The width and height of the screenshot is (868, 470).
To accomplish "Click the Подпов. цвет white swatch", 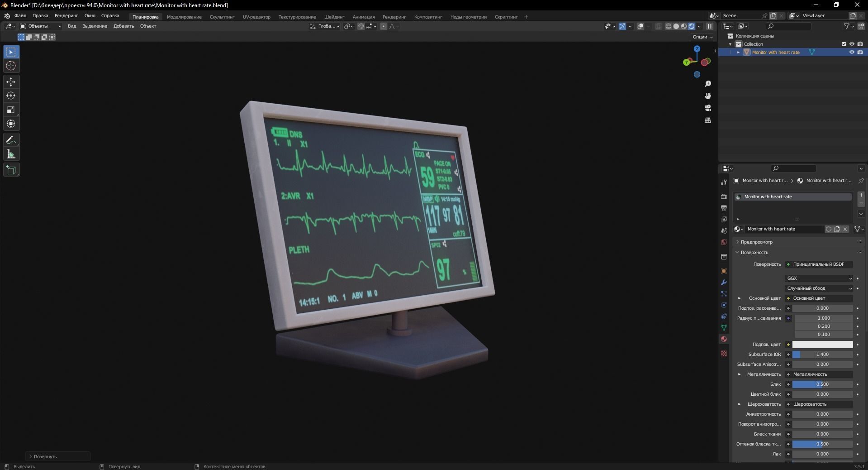I will [822, 345].
